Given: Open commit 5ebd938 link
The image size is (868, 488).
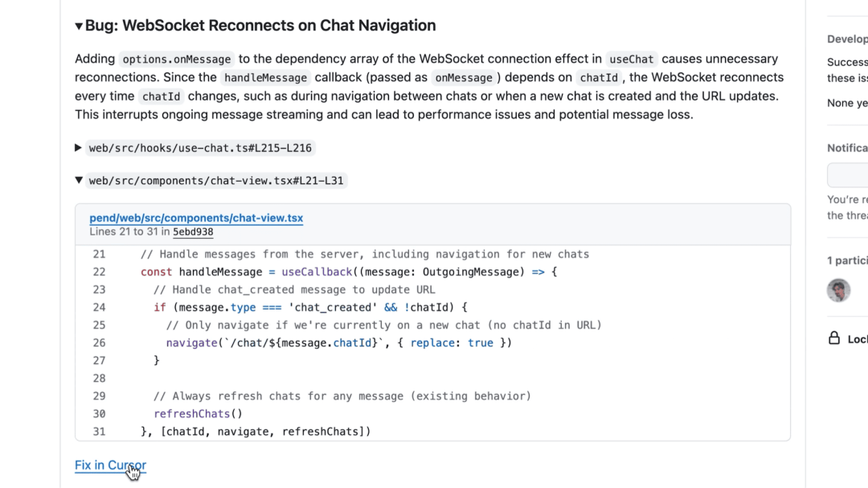Looking at the screenshot, I should point(193,232).
